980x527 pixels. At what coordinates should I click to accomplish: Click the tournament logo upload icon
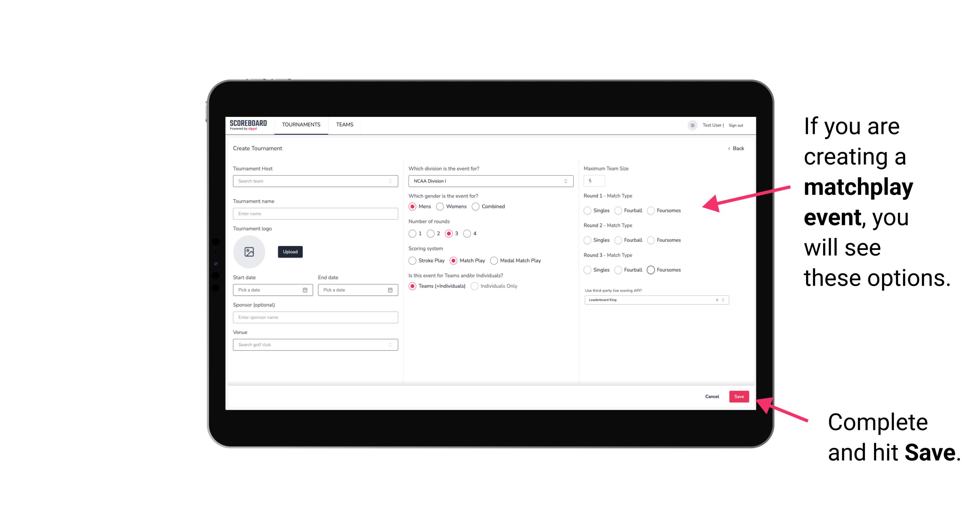click(249, 252)
